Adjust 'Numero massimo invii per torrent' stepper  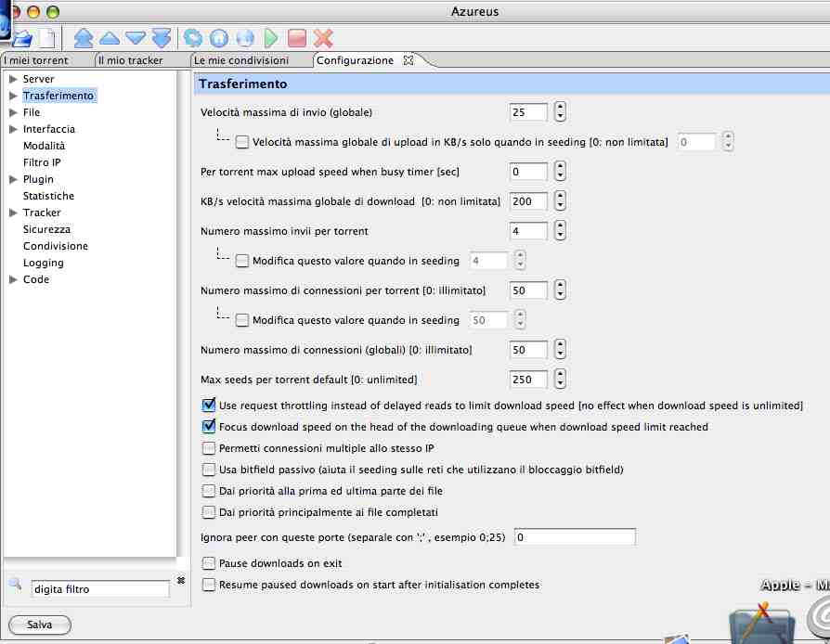(x=560, y=231)
